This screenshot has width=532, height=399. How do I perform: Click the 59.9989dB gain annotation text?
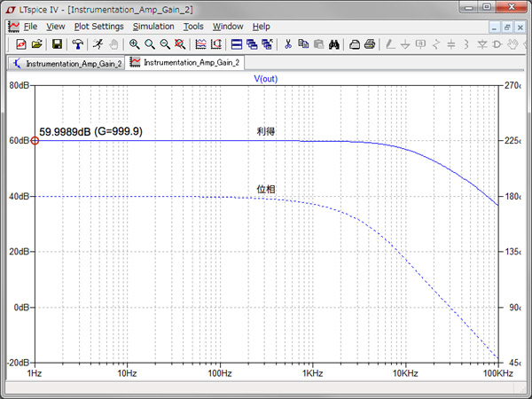(91, 131)
